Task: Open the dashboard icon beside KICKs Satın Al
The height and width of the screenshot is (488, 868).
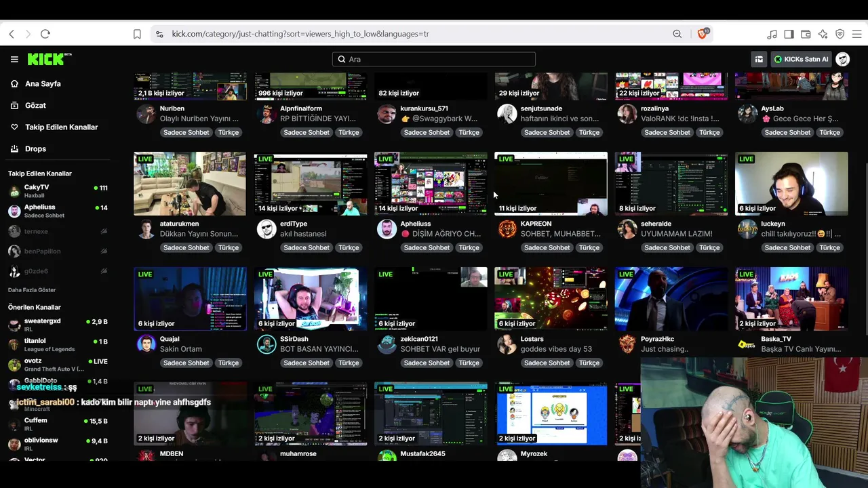Action: tap(759, 59)
